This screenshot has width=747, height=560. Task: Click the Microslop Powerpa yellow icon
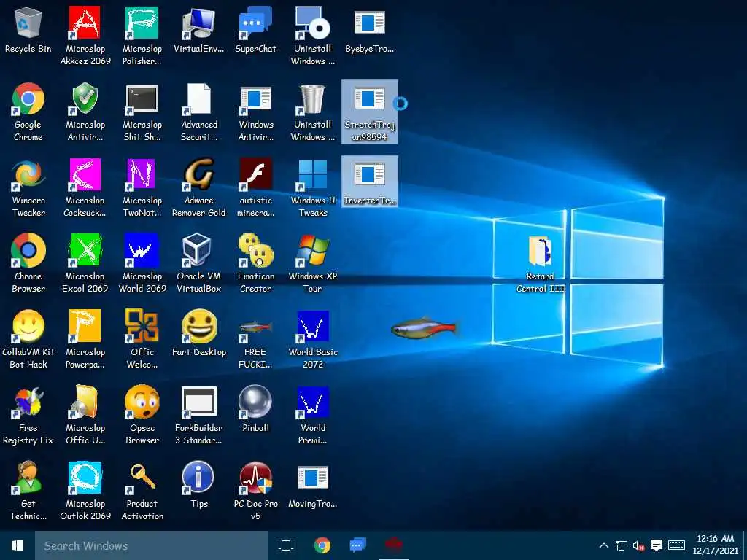click(85, 326)
